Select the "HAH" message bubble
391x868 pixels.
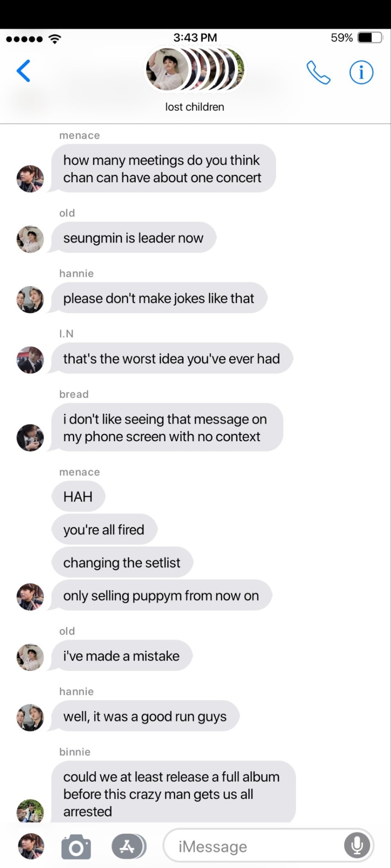(x=78, y=496)
